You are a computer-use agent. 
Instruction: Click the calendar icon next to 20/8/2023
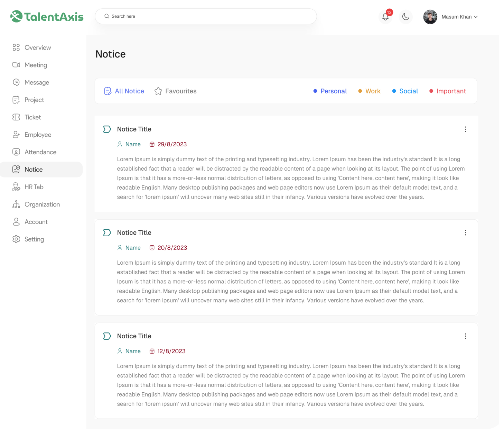[152, 248]
